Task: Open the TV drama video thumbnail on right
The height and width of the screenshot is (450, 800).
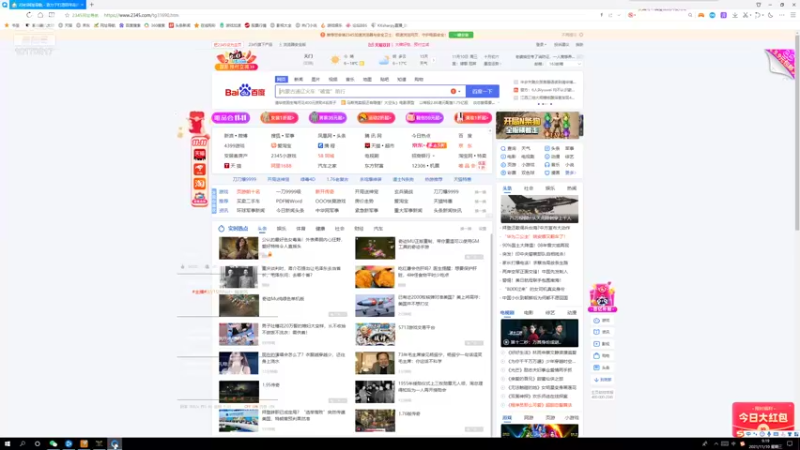Action: tap(539, 333)
